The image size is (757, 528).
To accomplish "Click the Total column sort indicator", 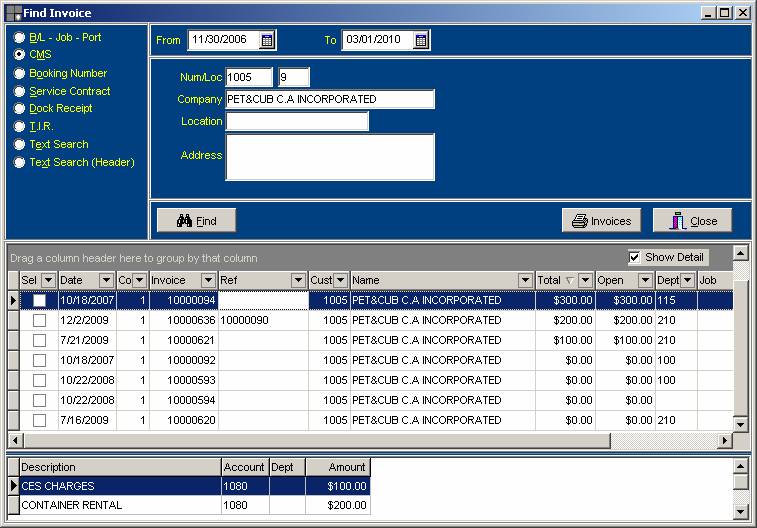I will (569, 281).
